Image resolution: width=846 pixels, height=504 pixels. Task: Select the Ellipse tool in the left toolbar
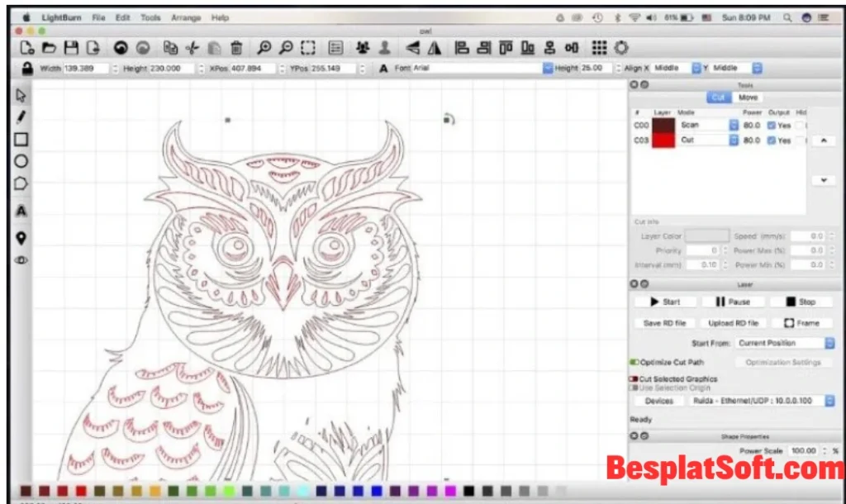click(x=21, y=162)
